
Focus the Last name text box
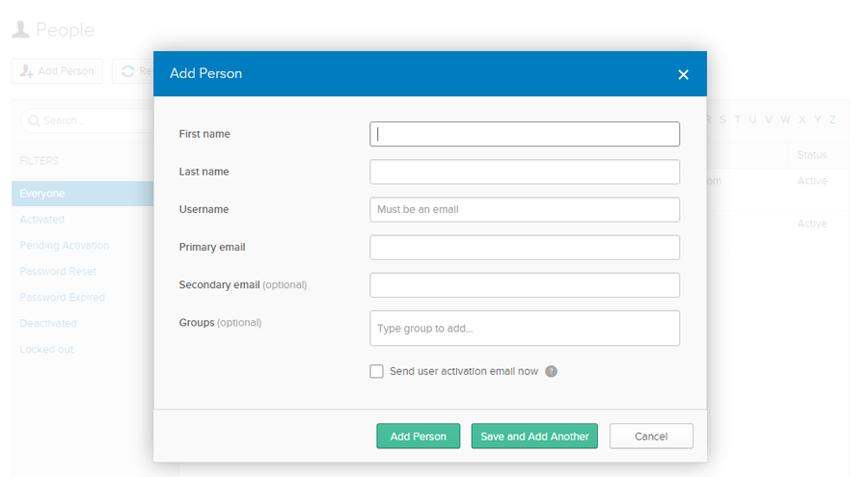tap(524, 172)
